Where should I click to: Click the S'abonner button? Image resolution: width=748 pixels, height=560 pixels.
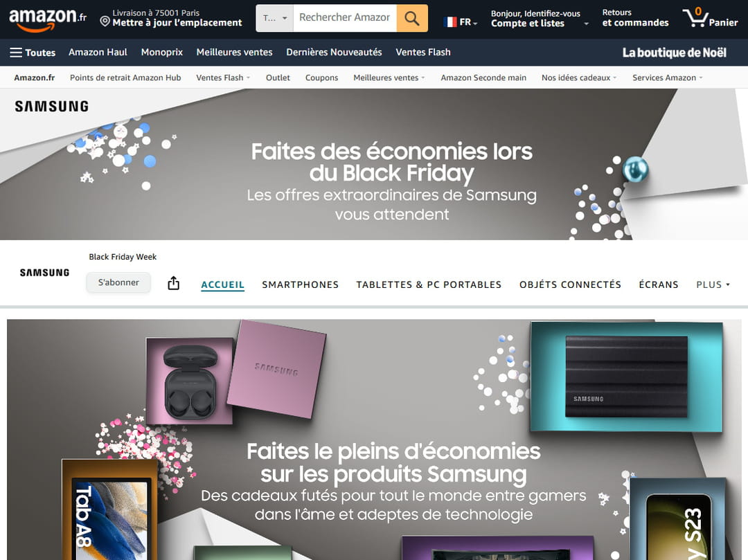coord(118,282)
